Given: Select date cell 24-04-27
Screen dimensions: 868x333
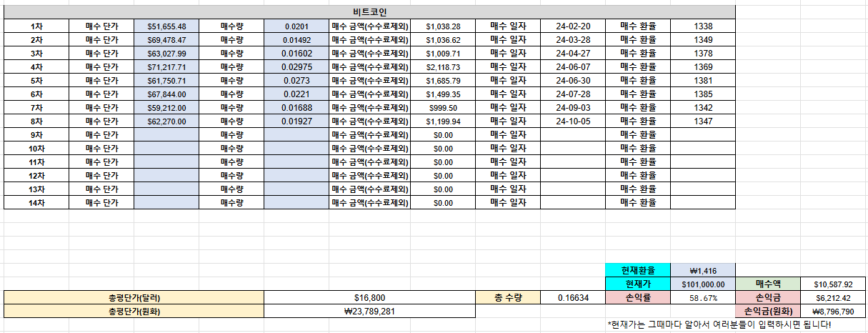Looking at the screenshot, I should [573, 54].
